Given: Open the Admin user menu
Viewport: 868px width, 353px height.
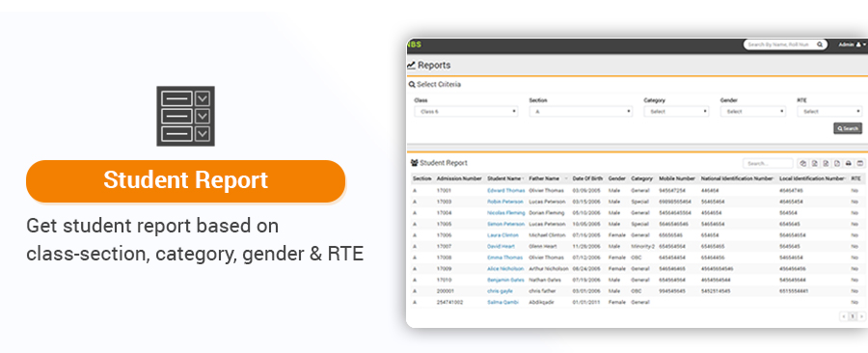Looking at the screenshot, I should click(x=852, y=44).
